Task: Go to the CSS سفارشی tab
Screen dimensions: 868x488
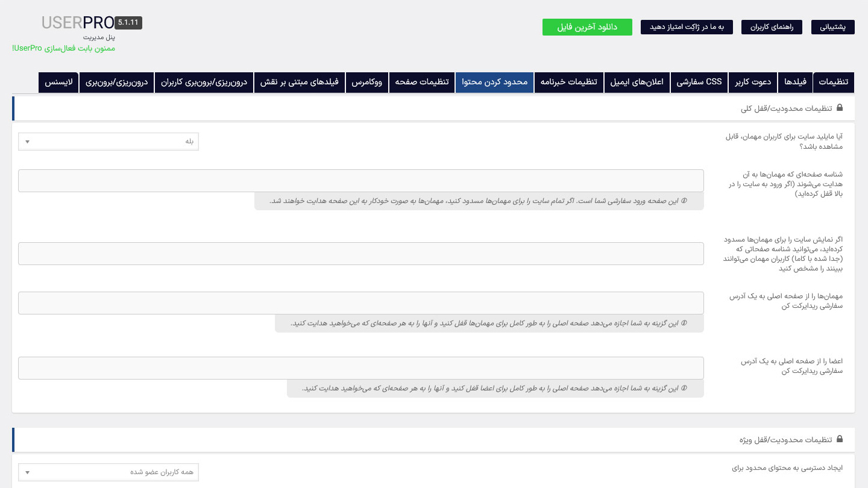Action: tap(699, 82)
